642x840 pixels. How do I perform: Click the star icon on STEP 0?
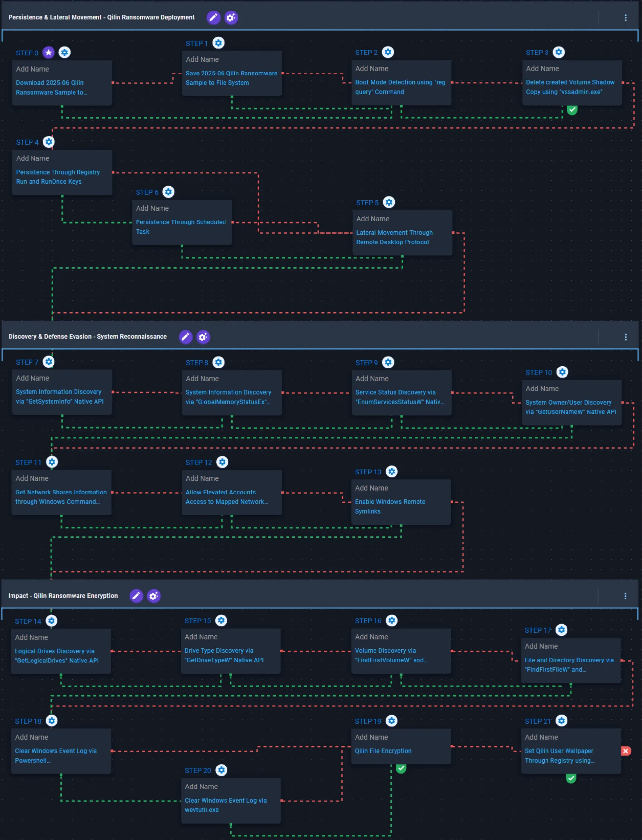click(48, 53)
